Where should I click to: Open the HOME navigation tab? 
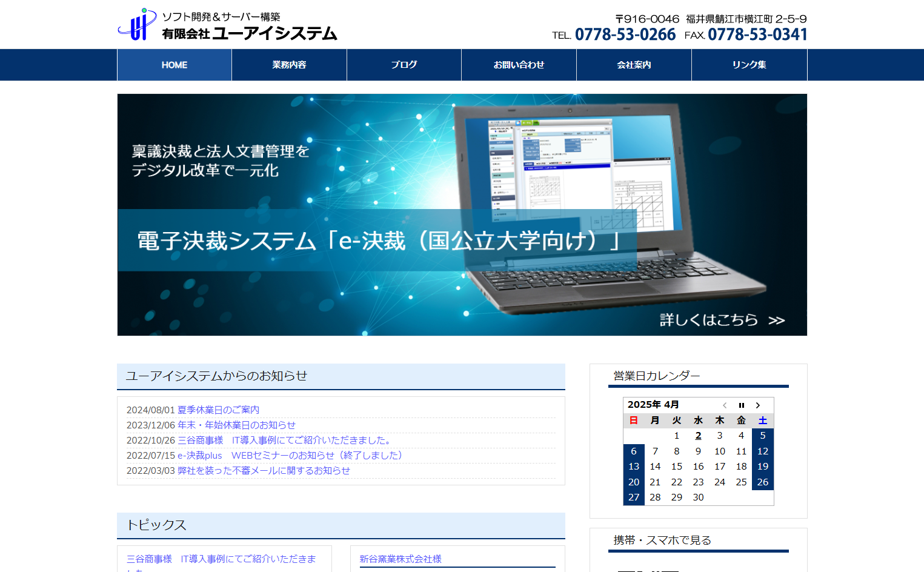click(x=174, y=65)
